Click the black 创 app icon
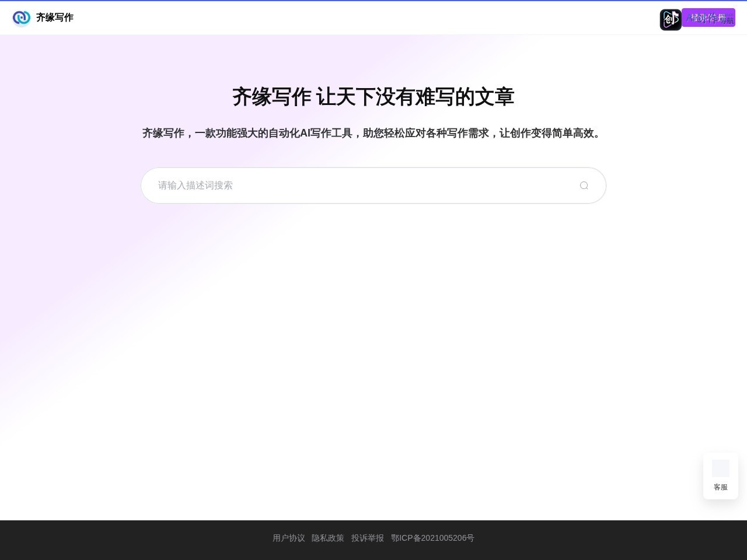This screenshot has height=560, width=747. pos(671,20)
